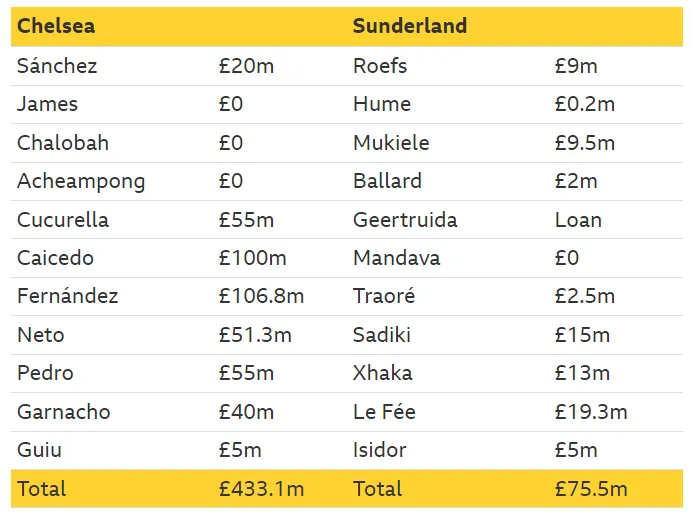693x513 pixels.
Task: Select the Garnacho player cell
Action: [63, 411]
